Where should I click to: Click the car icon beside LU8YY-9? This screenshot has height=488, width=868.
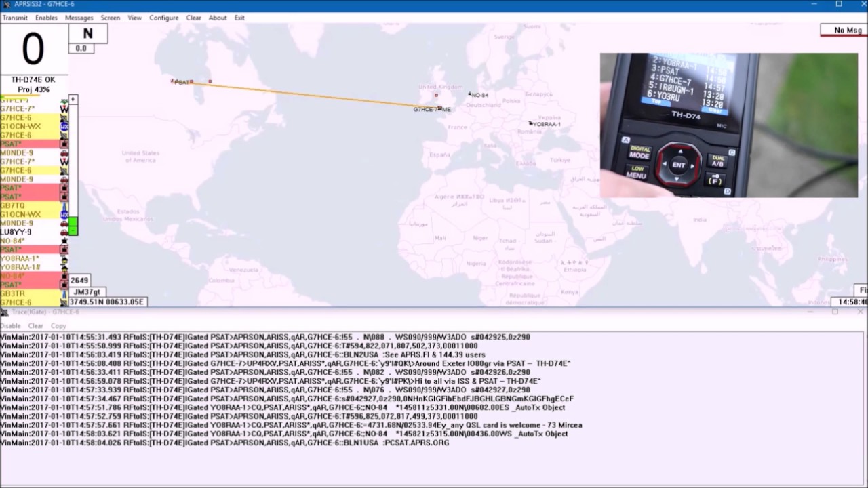pos(64,232)
